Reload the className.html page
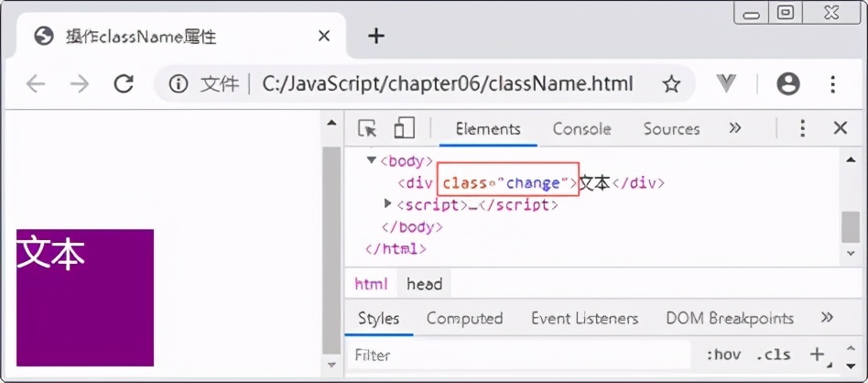The height and width of the screenshot is (383, 868). pos(124,84)
